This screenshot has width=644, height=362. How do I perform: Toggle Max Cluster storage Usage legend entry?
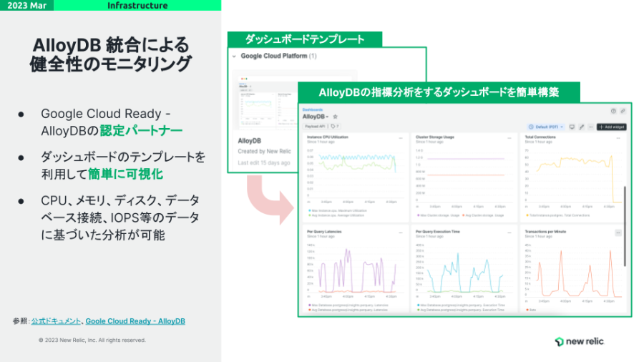pos(438,215)
